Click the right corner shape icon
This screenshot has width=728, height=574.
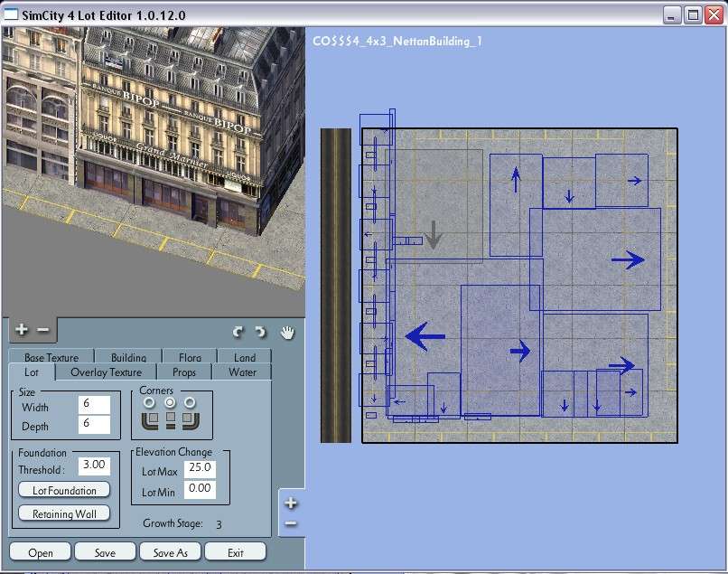coord(191,419)
